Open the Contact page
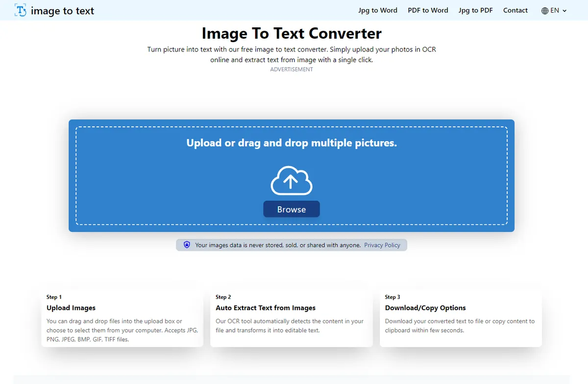This screenshot has width=588, height=384. coord(515,10)
